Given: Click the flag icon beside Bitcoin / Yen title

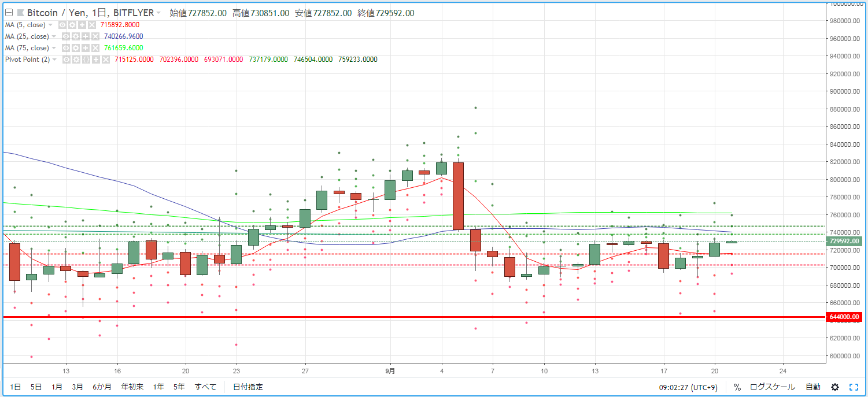Looking at the screenshot, I should [x=21, y=13].
